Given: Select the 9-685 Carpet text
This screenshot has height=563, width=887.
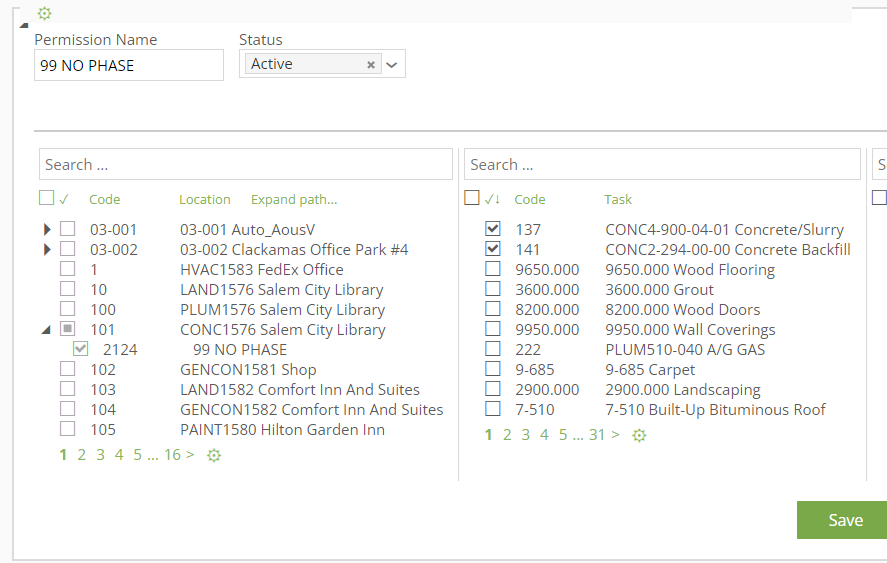Looking at the screenshot, I should (x=650, y=369).
